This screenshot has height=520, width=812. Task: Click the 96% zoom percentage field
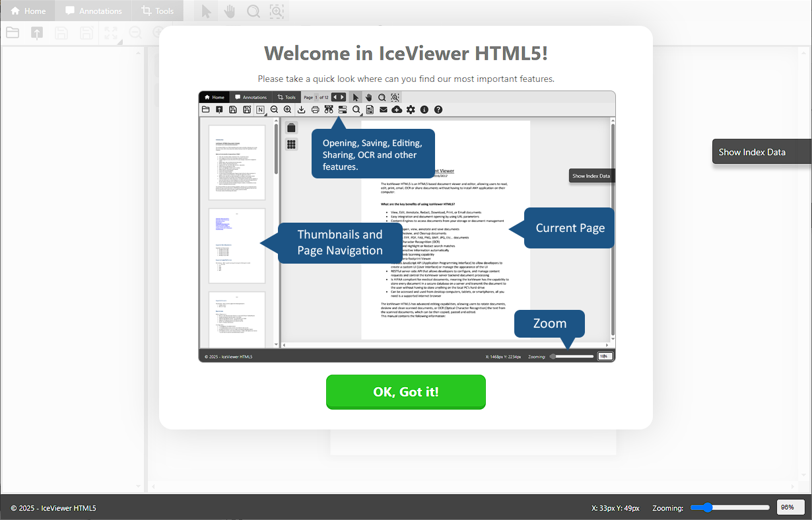tap(790, 507)
